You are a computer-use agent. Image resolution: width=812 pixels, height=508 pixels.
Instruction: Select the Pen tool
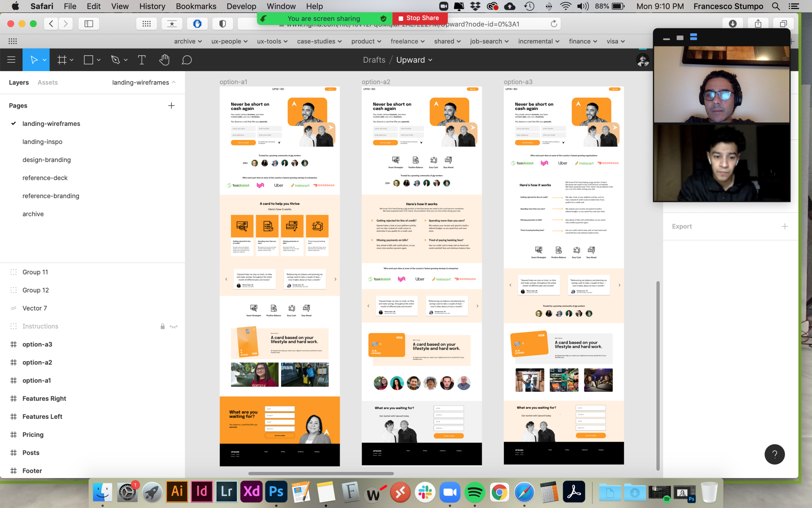[x=116, y=60]
